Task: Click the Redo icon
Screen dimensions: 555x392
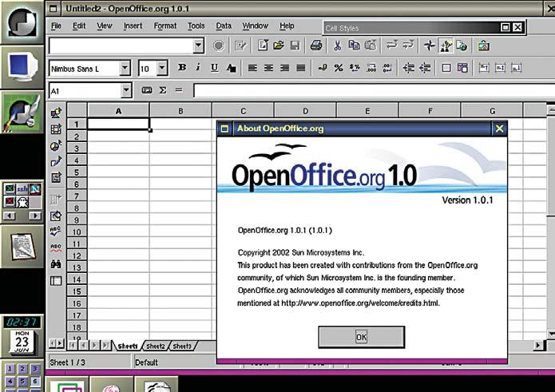Action: coord(408,46)
